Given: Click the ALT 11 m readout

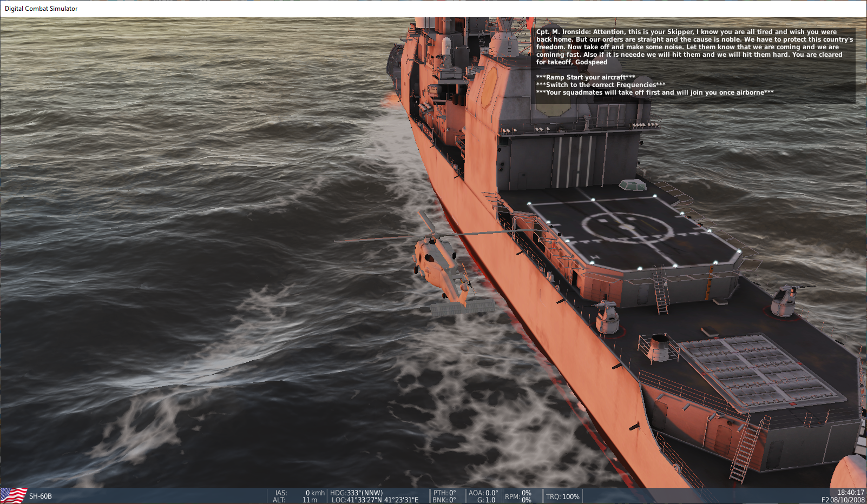Looking at the screenshot, I should tap(295, 500).
